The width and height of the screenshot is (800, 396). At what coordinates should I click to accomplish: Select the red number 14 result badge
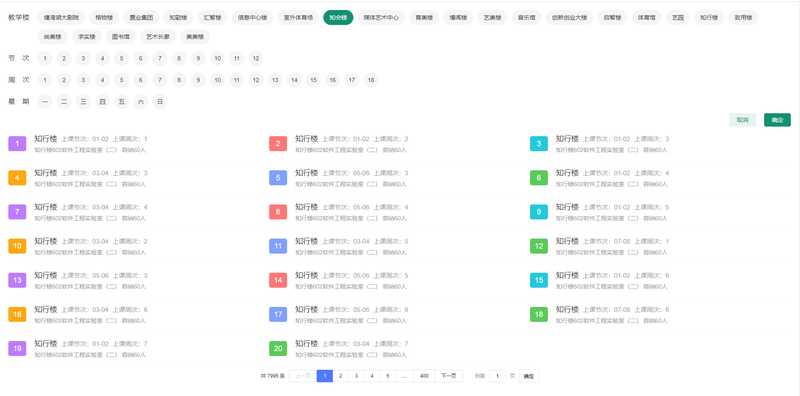[278, 281]
